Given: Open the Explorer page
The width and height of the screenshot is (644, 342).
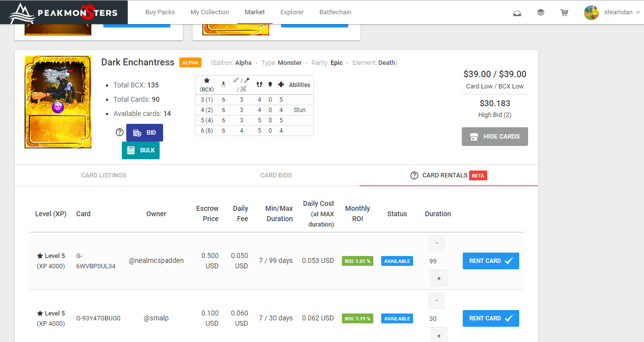Looking at the screenshot, I should tap(292, 12).
